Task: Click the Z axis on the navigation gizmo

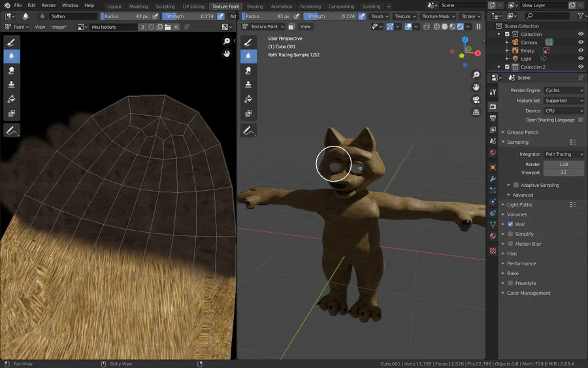Action: pyautogui.click(x=465, y=39)
